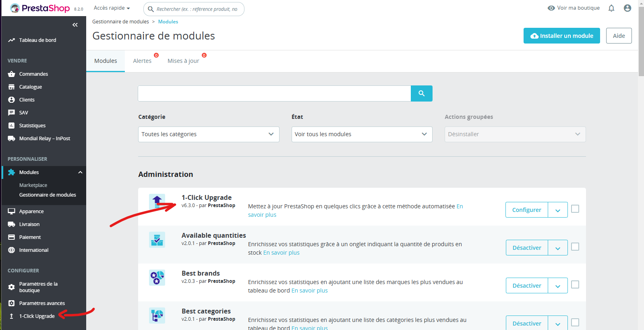The image size is (644, 330).
Task: Click Configurer for 1-Click Upgrade
Action: pos(526,210)
